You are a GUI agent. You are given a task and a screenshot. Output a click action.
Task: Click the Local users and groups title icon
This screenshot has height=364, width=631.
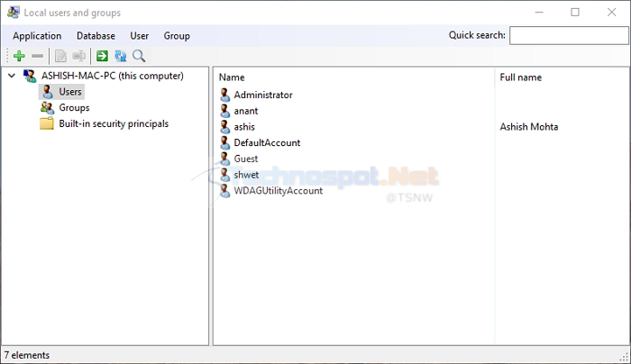coord(14,13)
